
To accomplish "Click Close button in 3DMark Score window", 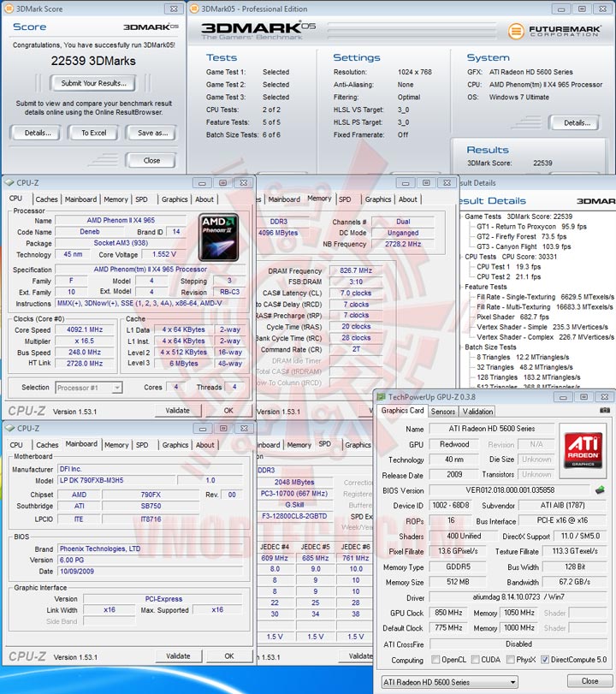I will click(x=151, y=160).
